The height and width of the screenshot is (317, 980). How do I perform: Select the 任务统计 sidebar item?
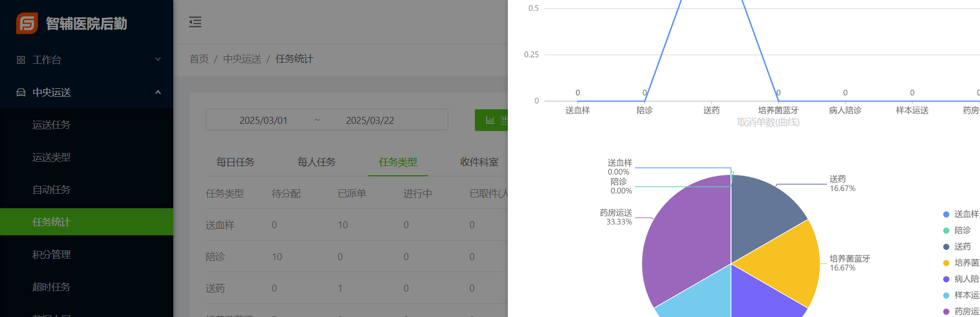tap(87, 222)
